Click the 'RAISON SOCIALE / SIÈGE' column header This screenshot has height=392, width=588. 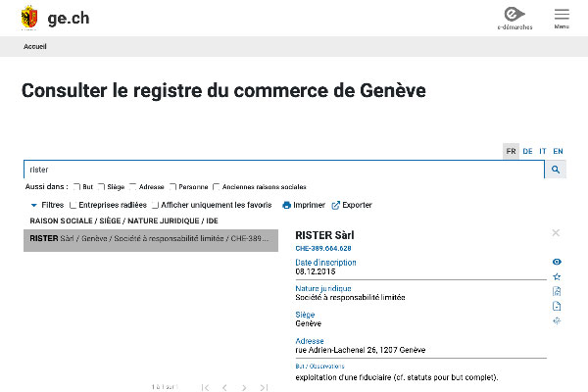point(123,220)
